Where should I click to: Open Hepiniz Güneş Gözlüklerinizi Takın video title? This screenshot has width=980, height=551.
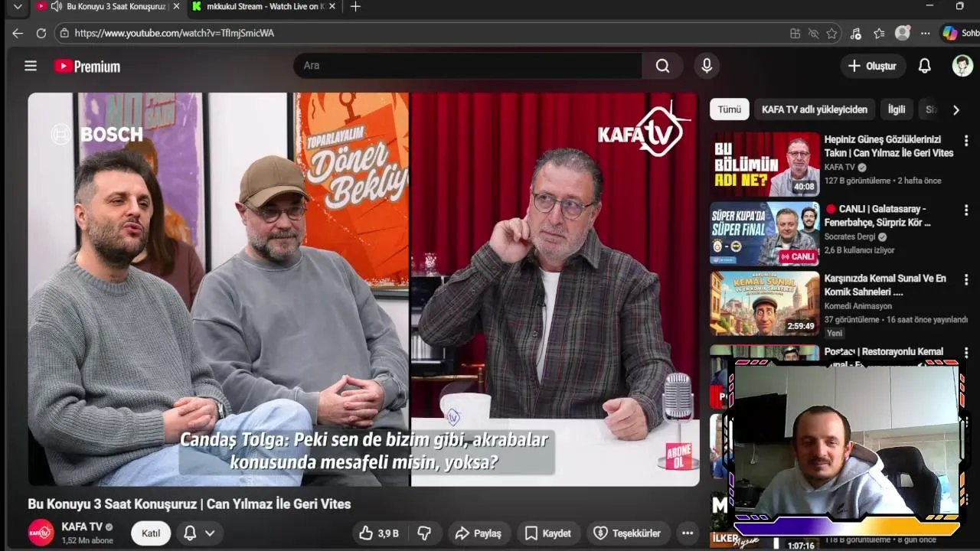pos(889,146)
